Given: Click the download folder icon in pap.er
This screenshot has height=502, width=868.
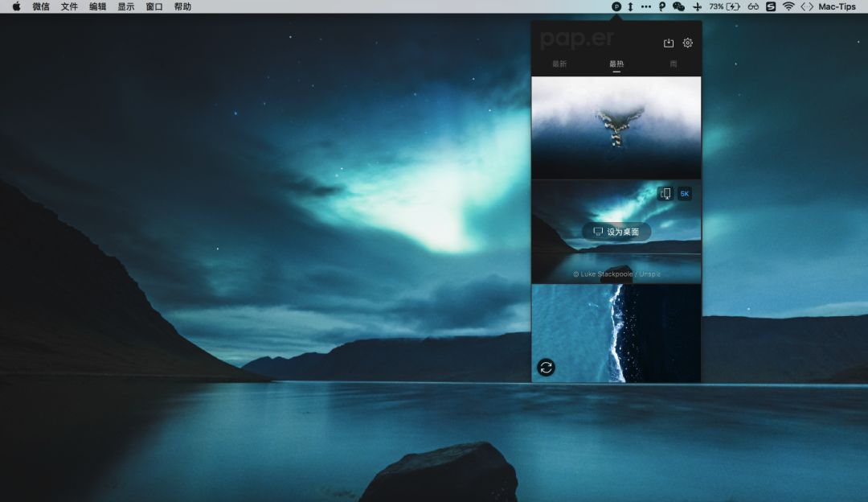Looking at the screenshot, I should click(x=668, y=43).
